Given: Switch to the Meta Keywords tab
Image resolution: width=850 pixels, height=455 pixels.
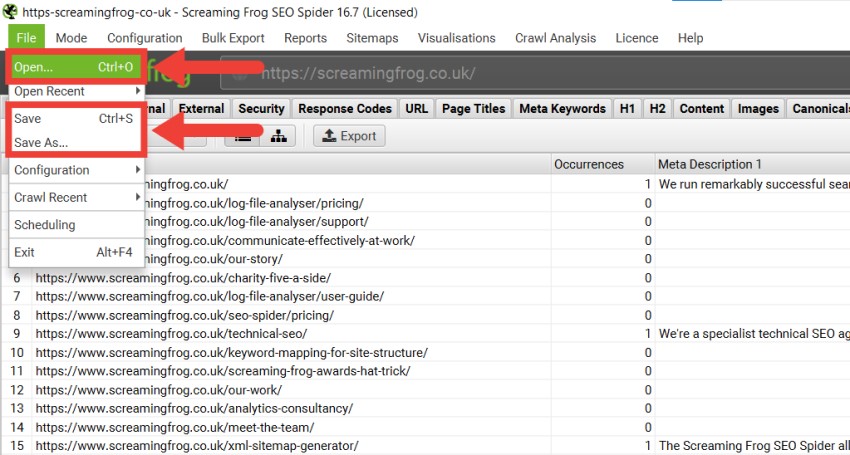Looking at the screenshot, I should click(562, 108).
